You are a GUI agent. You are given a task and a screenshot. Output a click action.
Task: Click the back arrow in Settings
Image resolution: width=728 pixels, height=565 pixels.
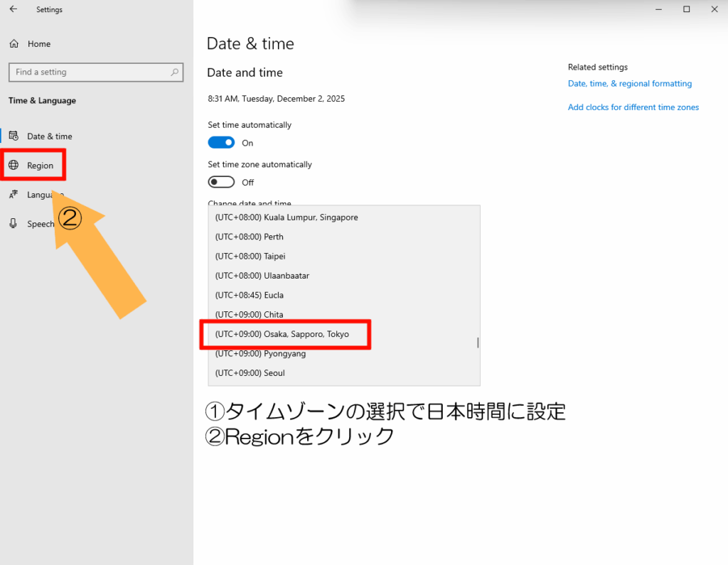point(14,9)
